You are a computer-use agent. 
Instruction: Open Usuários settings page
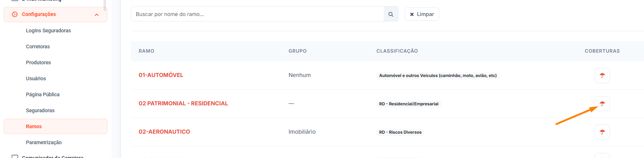tap(36, 78)
